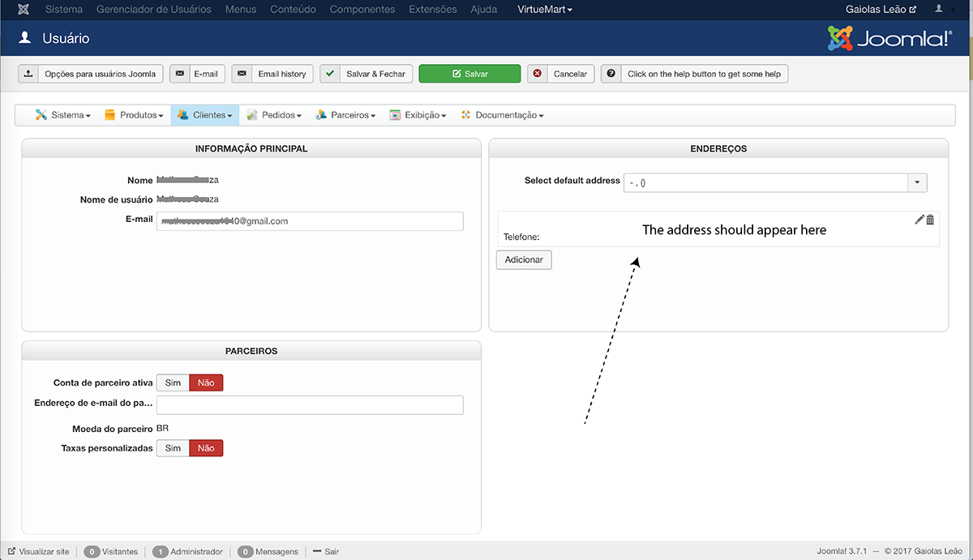Open the Ajuda menu
973x560 pixels.
coord(484,10)
